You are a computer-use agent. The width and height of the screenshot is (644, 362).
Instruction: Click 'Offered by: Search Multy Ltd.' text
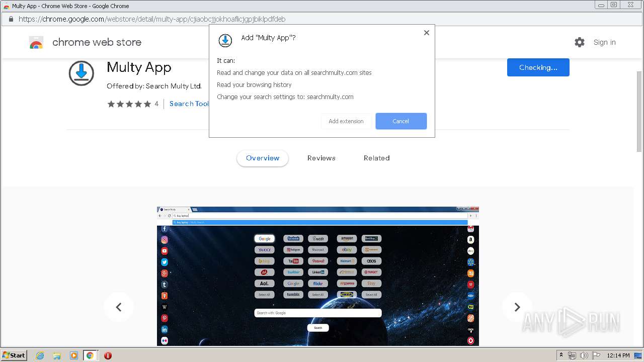pyautogui.click(x=154, y=86)
